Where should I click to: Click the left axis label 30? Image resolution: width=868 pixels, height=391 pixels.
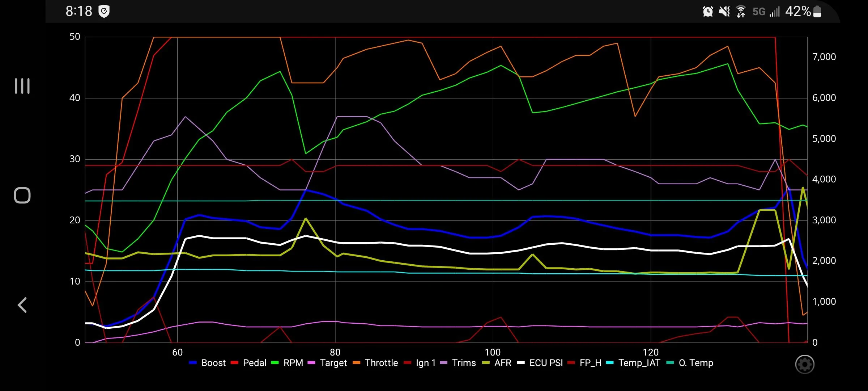tap(75, 159)
